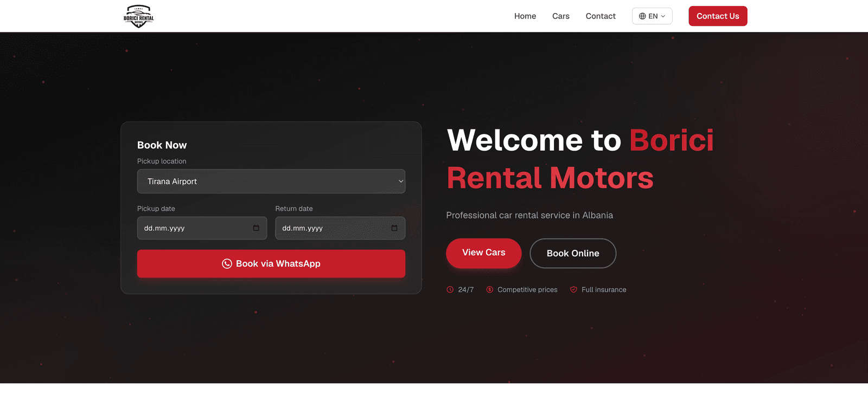Open the Cars menu item
This screenshot has width=868, height=401.
[x=561, y=16]
